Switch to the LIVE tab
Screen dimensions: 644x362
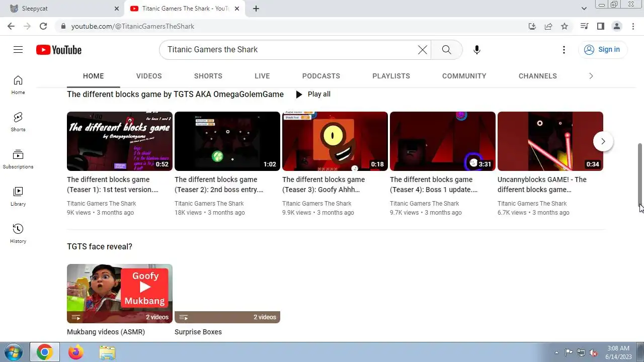(262, 76)
